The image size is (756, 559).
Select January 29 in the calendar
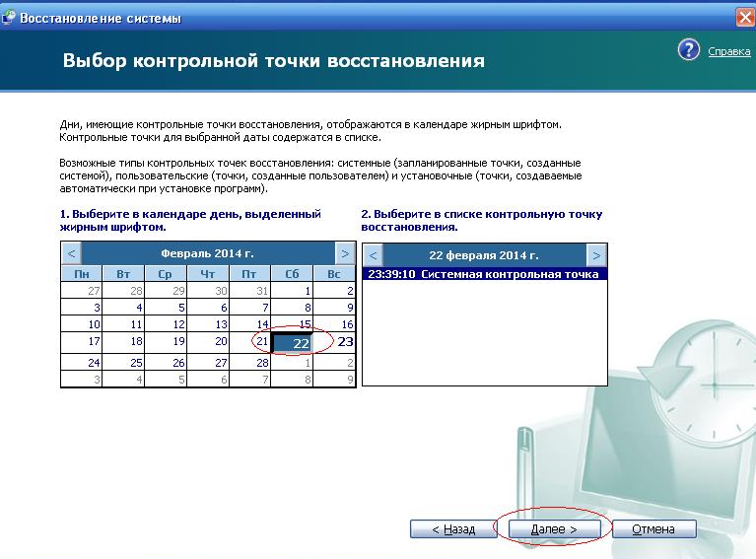tap(166, 291)
